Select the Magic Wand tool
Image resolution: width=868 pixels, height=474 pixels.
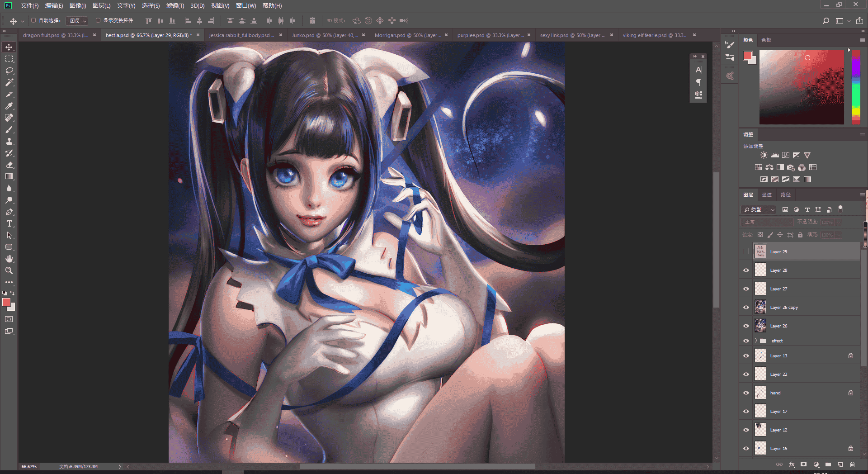tap(9, 82)
